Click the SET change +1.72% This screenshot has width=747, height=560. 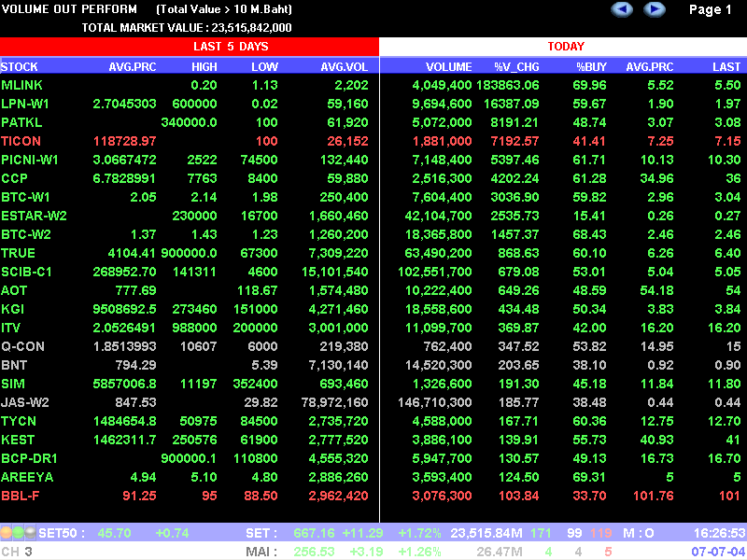(x=419, y=533)
